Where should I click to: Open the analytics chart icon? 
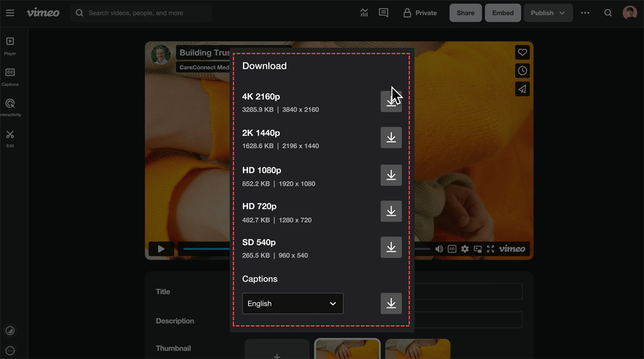pos(364,13)
